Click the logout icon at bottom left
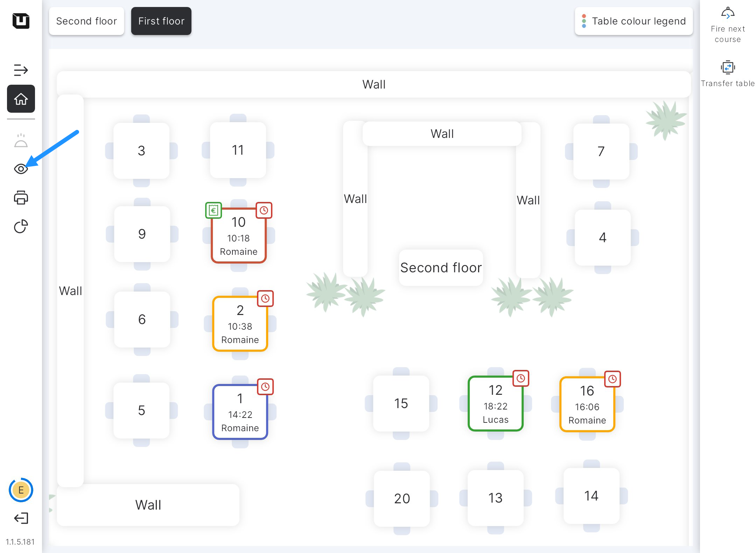 (x=21, y=518)
